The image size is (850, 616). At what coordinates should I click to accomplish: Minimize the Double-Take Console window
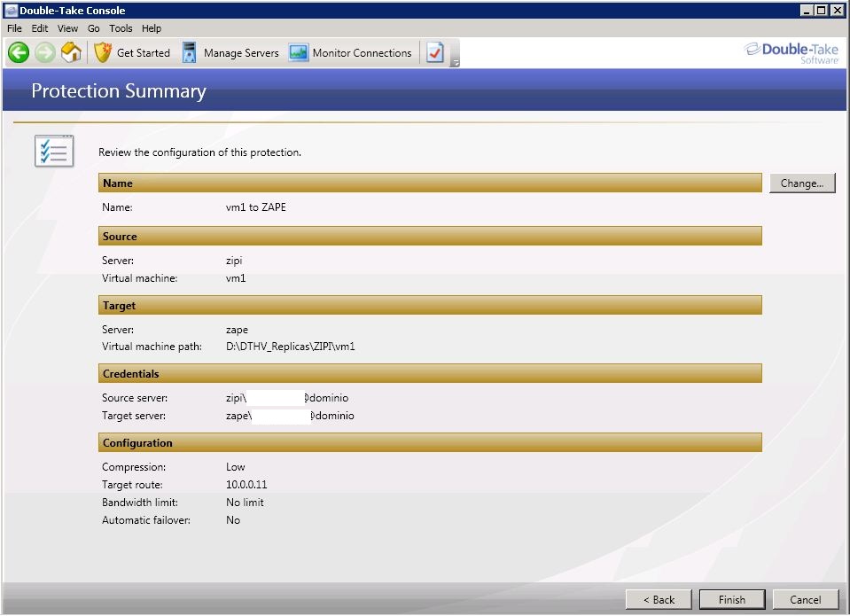pyautogui.click(x=807, y=11)
